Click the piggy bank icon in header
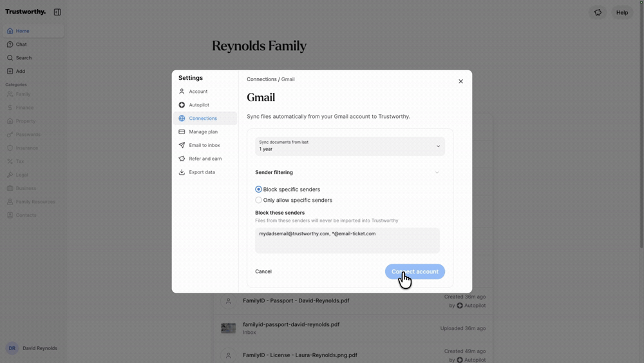Viewport: 644px width, 363px height. [x=598, y=12]
